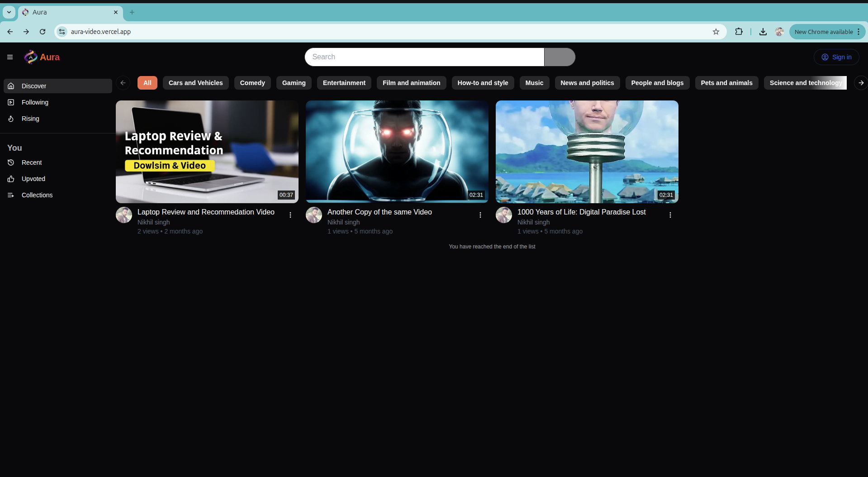Click right arrow to reveal more categories
This screenshot has width=868, height=477.
(861, 83)
